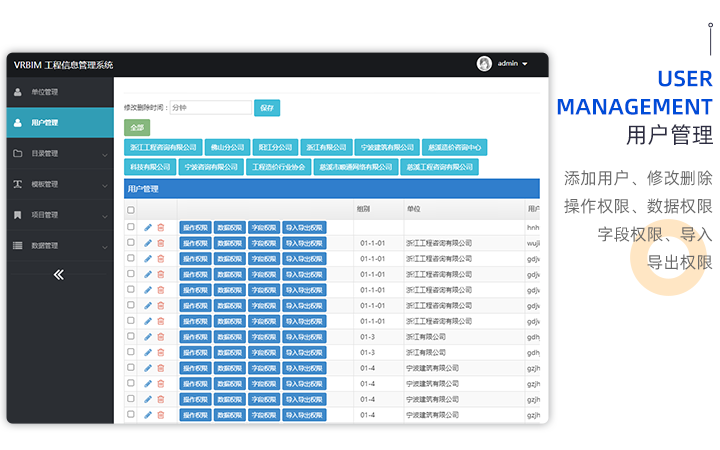720x450 pixels.
Task: Click 操作权限 button in first row
Action: click(x=195, y=228)
